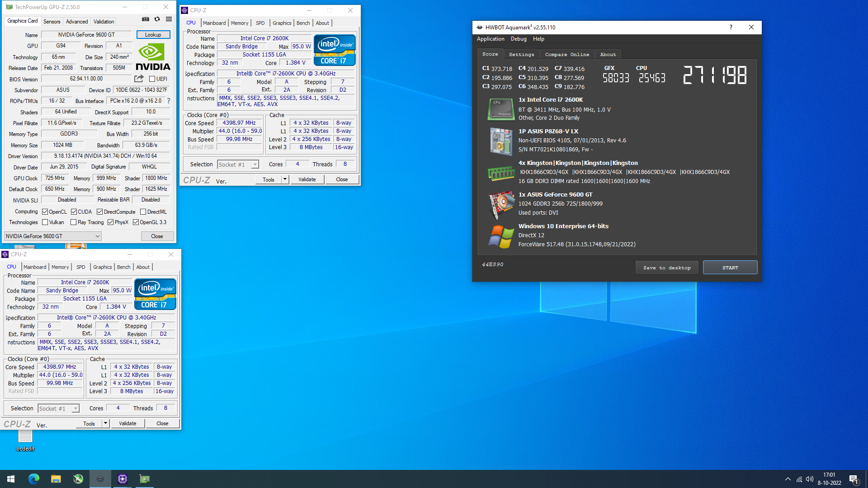
Task: Open the Application menu in Aquamark
Action: pos(491,39)
